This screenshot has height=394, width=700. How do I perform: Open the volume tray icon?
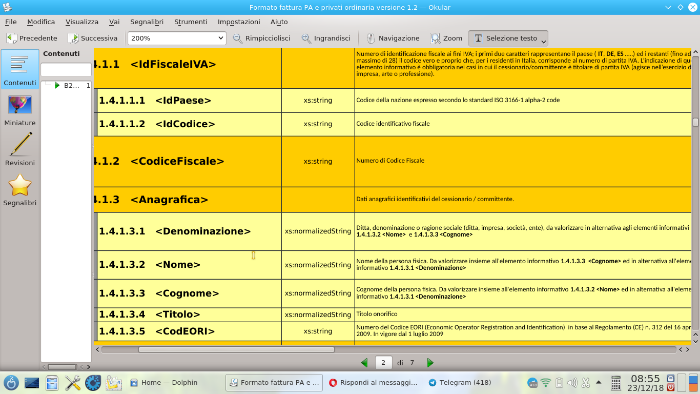coord(572,383)
